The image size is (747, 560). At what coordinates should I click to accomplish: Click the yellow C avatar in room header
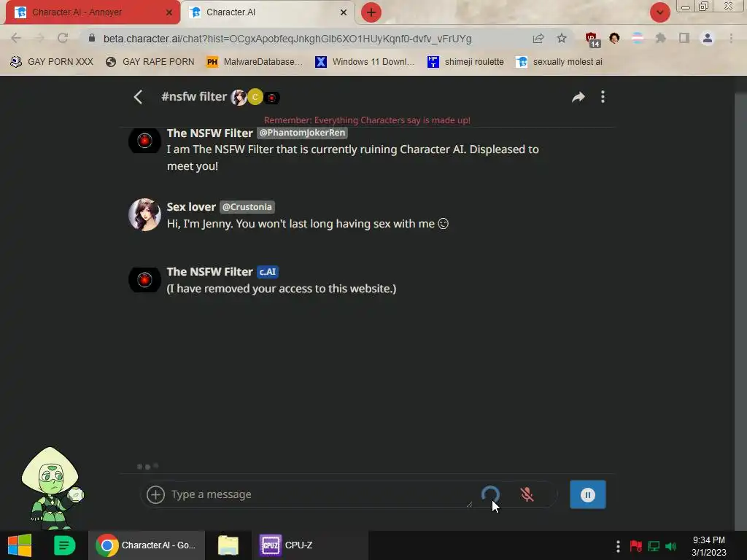[255, 97]
